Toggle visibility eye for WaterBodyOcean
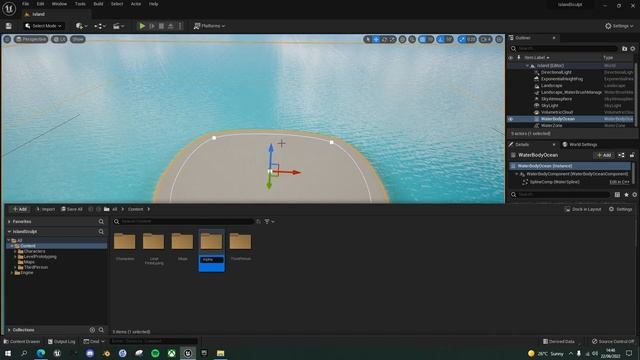This screenshot has width=640, height=360. (x=511, y=119)
